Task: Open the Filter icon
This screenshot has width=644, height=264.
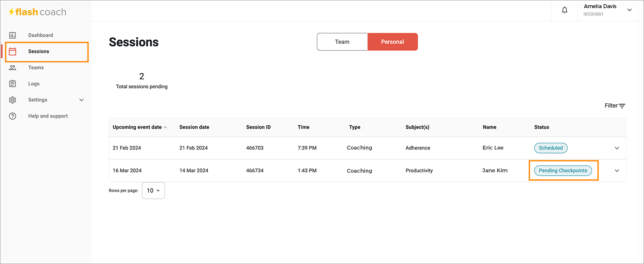Action: point(622,106)
